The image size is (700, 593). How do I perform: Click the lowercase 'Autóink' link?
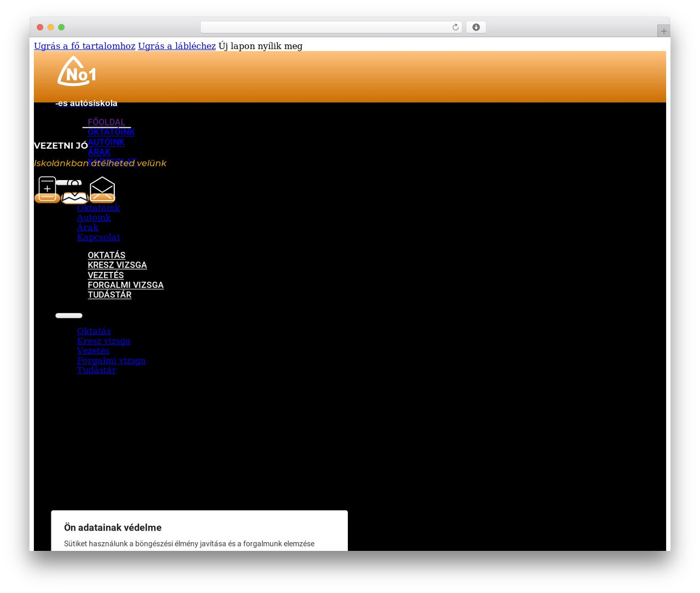pos(94,218)
